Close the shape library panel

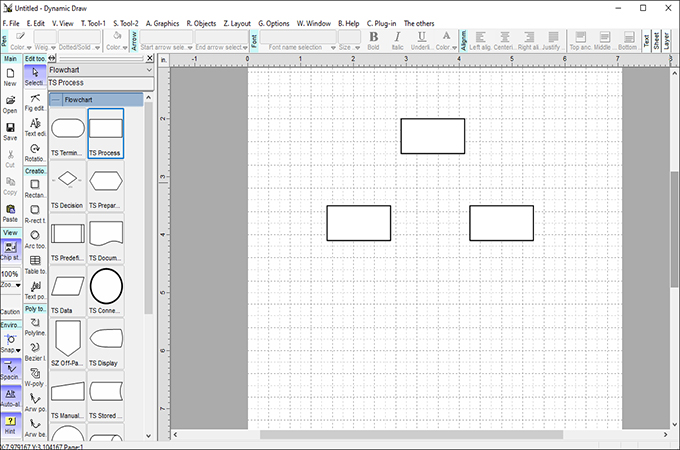coord(150,58)
